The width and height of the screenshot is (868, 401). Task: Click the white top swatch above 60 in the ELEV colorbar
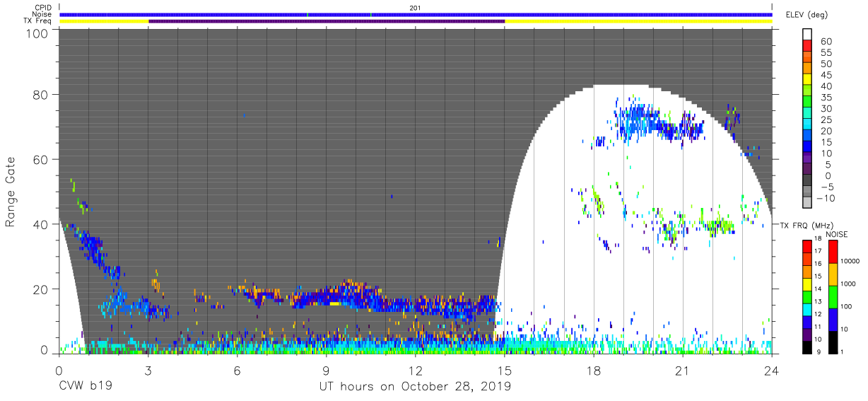(808, 35)
